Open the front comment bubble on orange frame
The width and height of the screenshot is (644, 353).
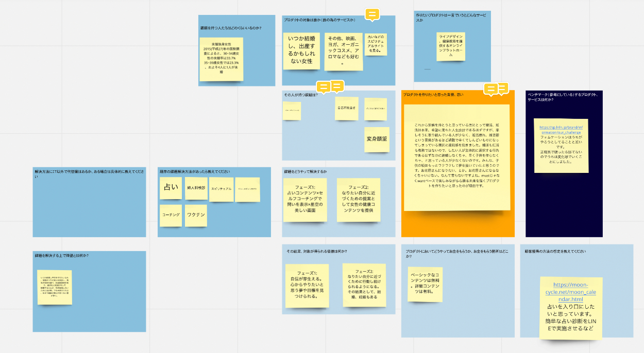click(x=491, y=90)
